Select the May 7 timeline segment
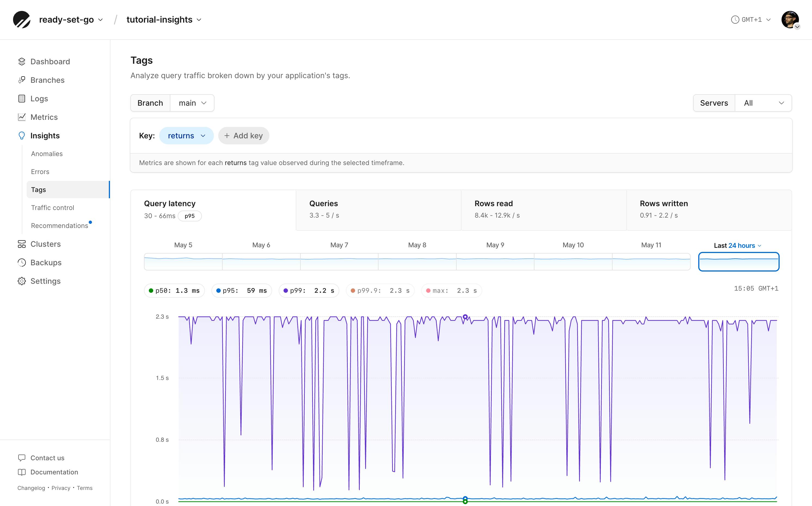 [x=339, y=262]
